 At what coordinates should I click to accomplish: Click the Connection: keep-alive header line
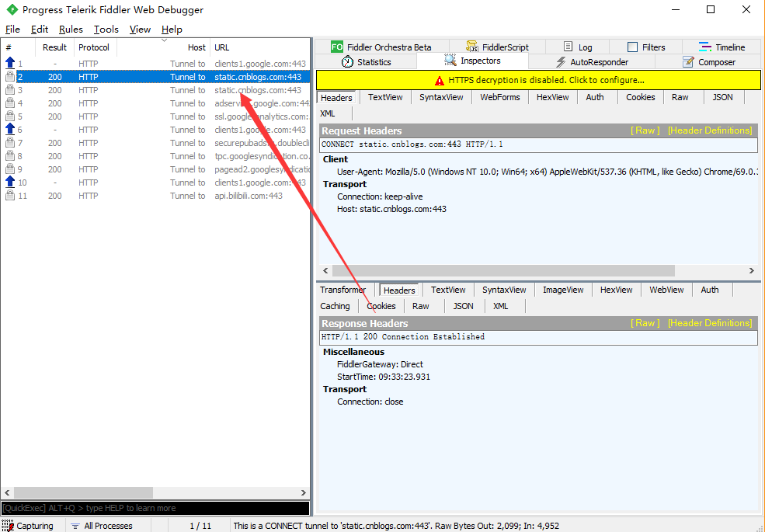coord(380,196)
